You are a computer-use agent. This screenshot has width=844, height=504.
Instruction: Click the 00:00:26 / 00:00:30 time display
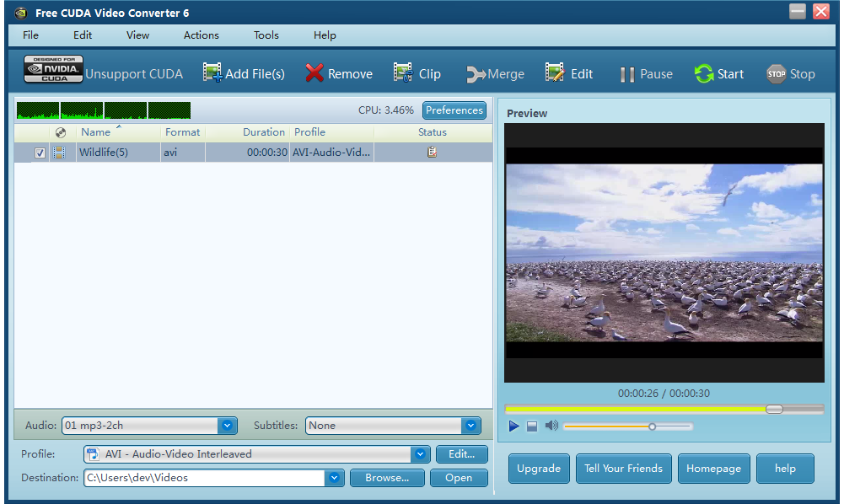(x=664, y=394)
